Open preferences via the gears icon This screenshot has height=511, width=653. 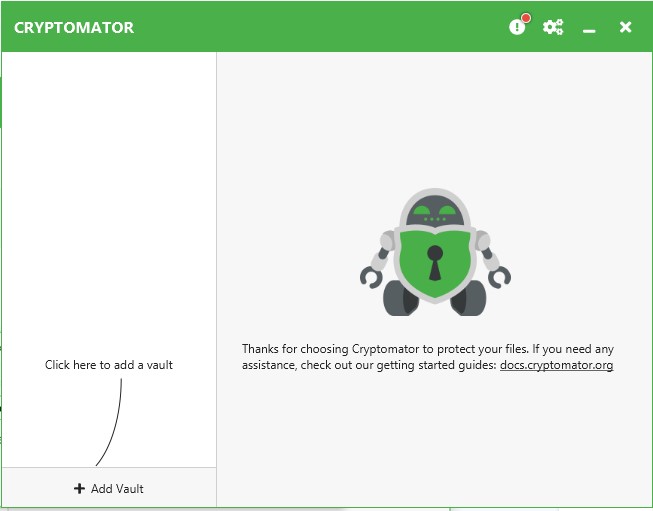tap(553, 27)
